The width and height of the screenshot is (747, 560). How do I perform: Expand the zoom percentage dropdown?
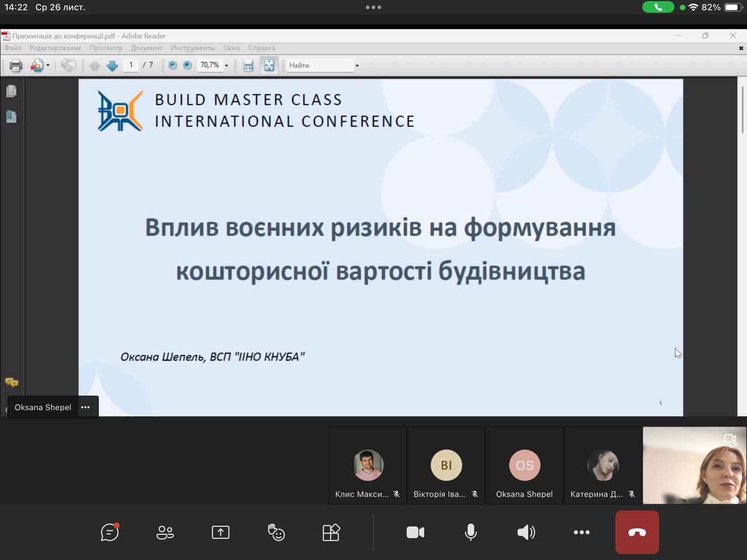[x=226, y=65]
